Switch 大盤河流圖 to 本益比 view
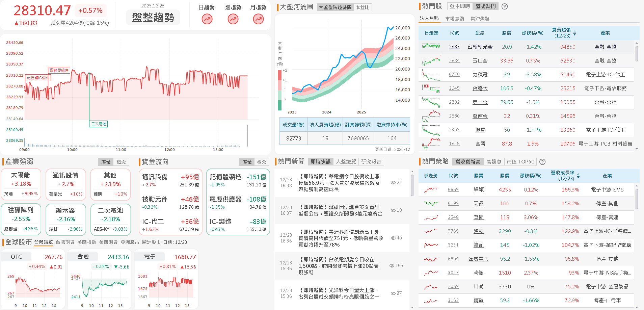The width and height of the screenshot is (644, 310). 363,7
